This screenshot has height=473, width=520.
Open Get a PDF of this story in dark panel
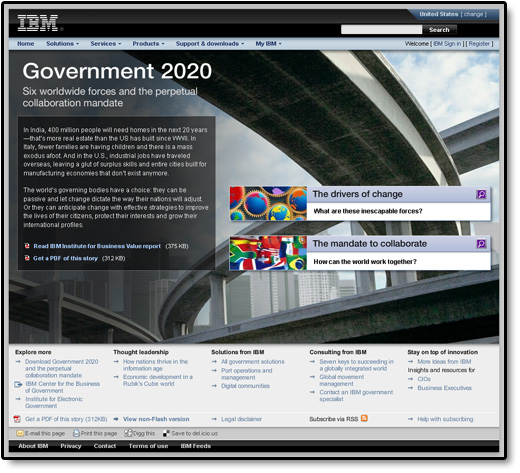pos(65,258)
